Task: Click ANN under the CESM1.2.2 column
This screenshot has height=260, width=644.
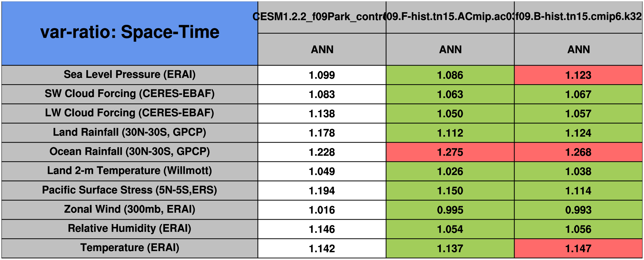Action: pos(322,49)
